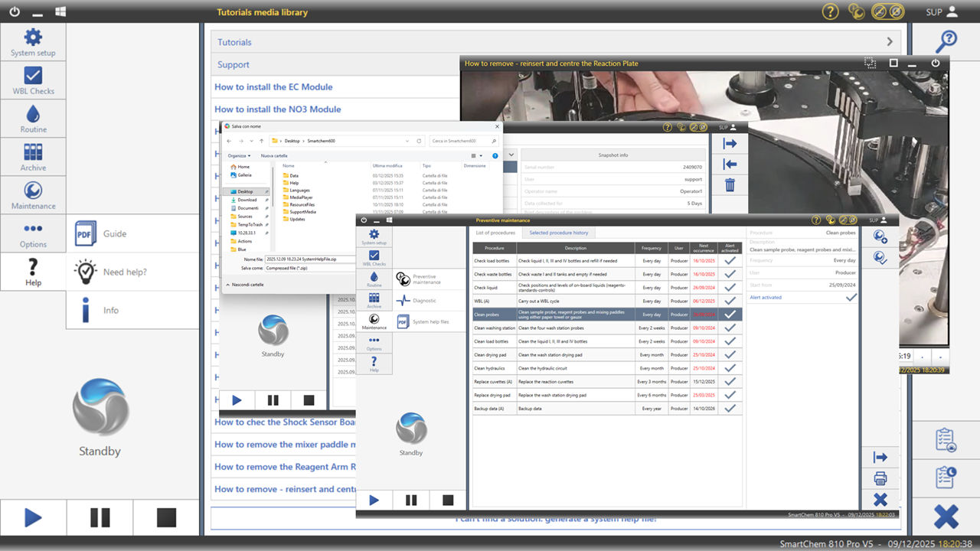Open Archive in the main sidebar
The image size is (980, 551).
[x=33, y=157]
